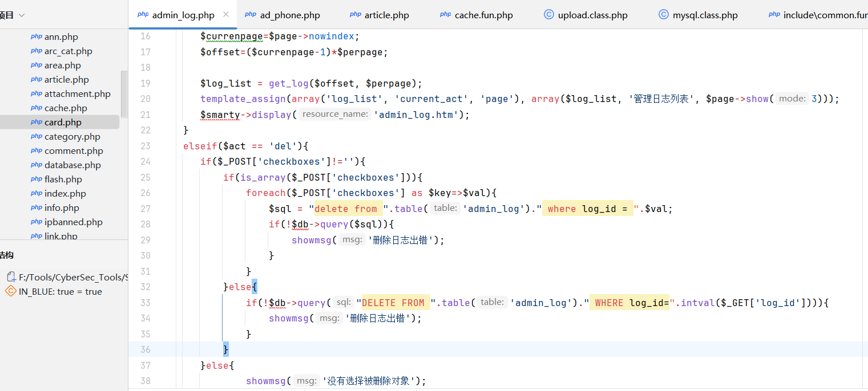Screen dimensions: 868x391
Task: Click the resource_name inlay hint on line 21
Action: pos(335,115)
